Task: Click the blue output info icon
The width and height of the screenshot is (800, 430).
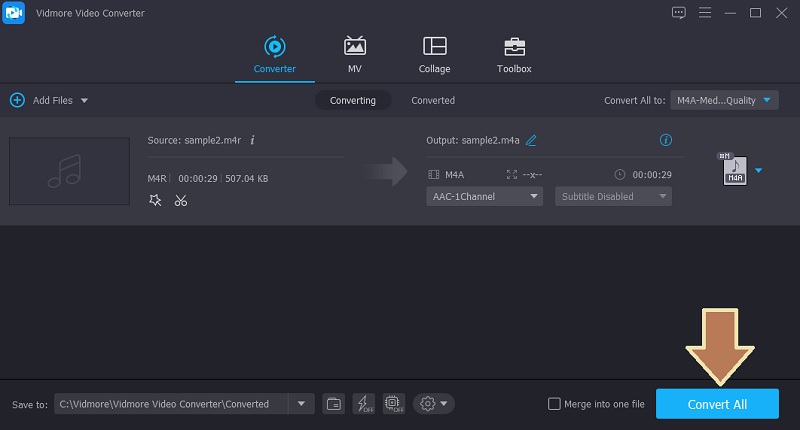Action: pyautogui.click(x=666, y=141)
